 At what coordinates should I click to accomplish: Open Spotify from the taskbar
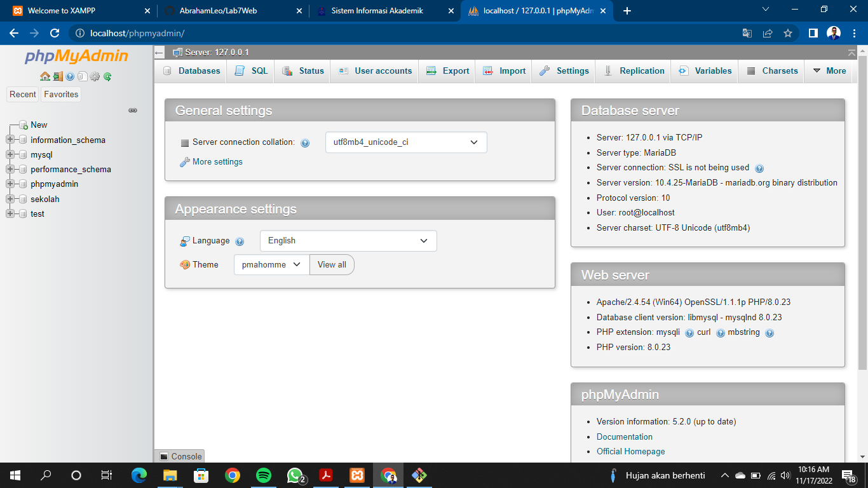pyautogui.click(x=264, y=475)
